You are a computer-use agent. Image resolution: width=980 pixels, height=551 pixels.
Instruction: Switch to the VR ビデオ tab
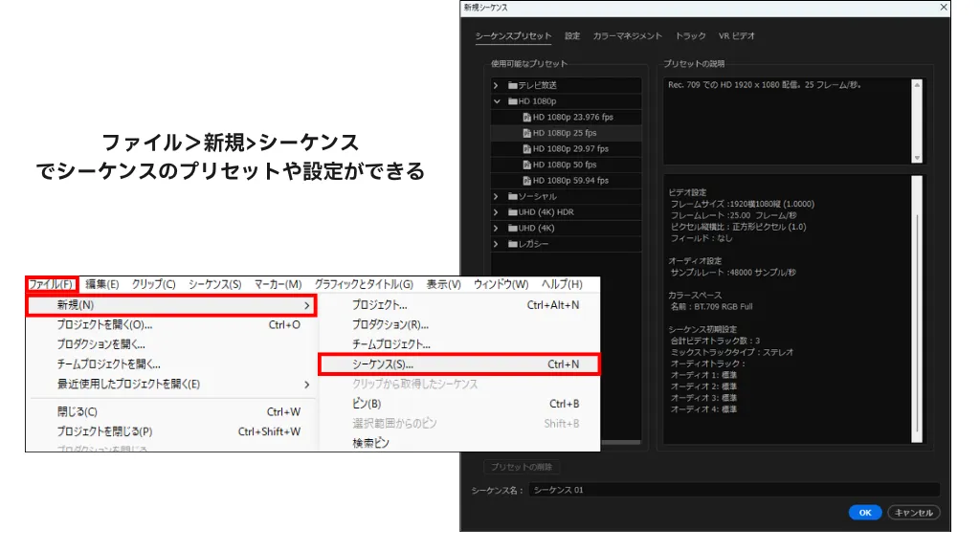[736, 36]
